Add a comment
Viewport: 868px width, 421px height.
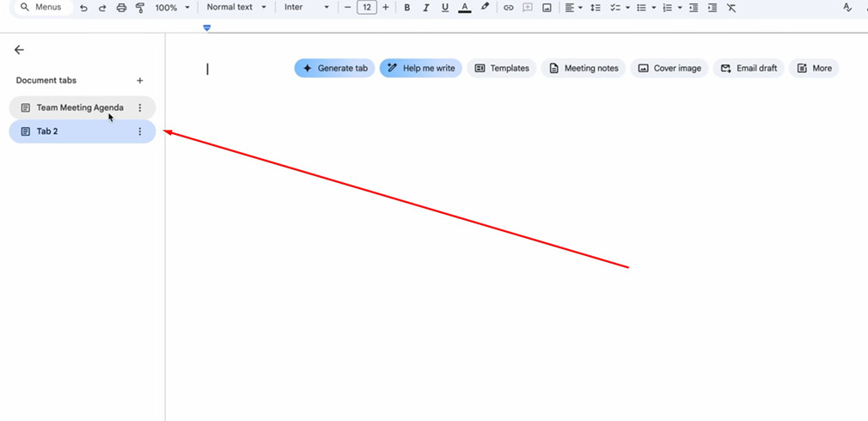point(528,8)
